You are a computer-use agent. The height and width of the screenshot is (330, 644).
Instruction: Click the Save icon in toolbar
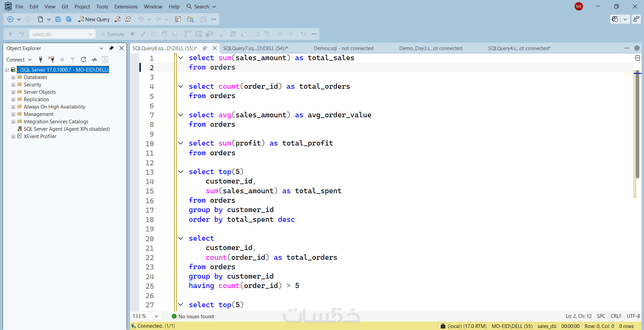58,19
